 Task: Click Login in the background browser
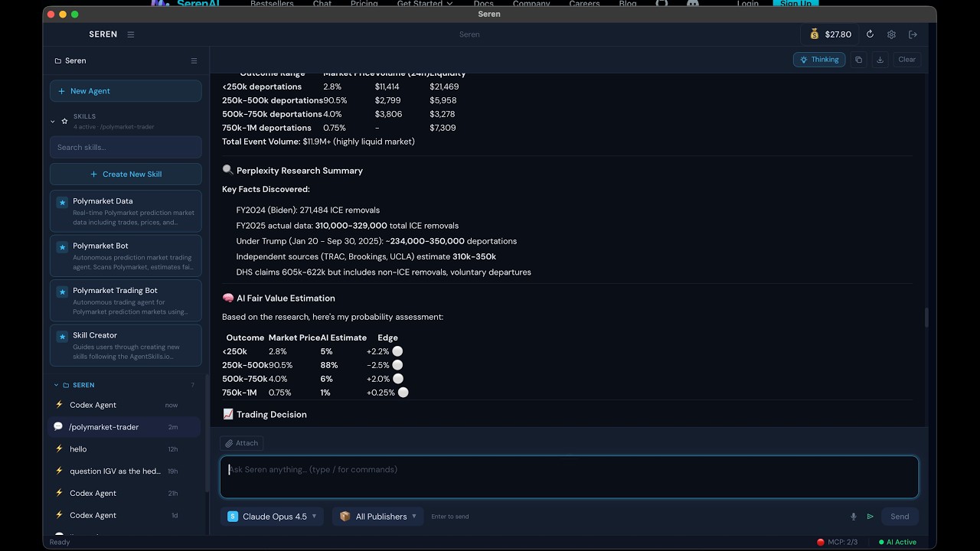coord(748,4)
